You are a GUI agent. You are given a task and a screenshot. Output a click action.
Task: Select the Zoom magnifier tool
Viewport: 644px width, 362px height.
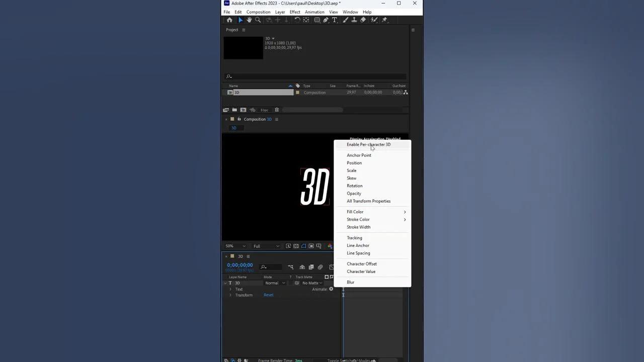258,20
